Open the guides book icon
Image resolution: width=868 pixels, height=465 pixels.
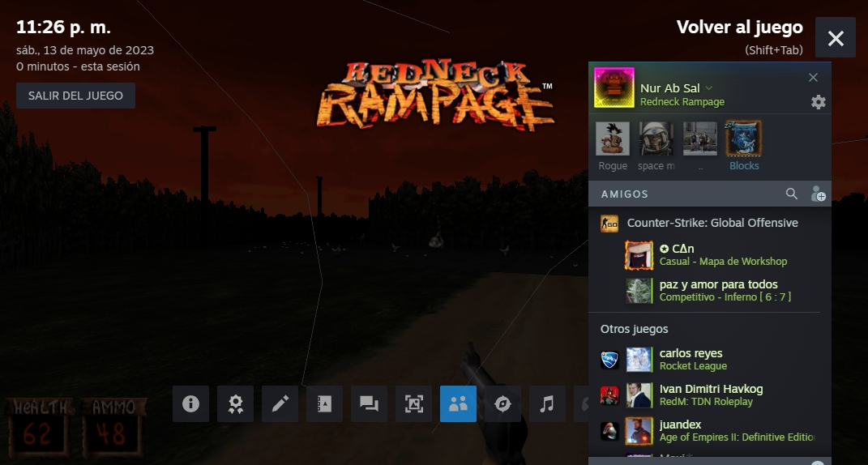tap(324, 403)
